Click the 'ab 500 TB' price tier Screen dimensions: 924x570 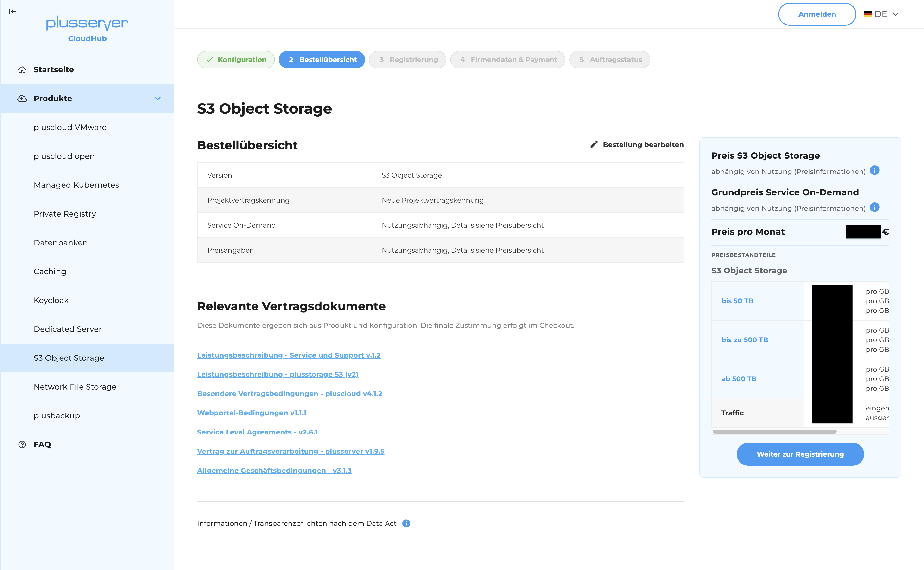(739, 379)
